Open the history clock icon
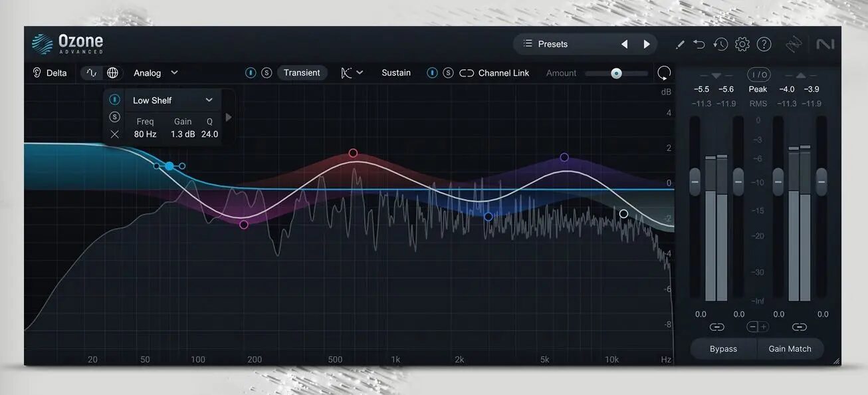The image size is (868, 395). pyautogui.click(x=720, y=44)
